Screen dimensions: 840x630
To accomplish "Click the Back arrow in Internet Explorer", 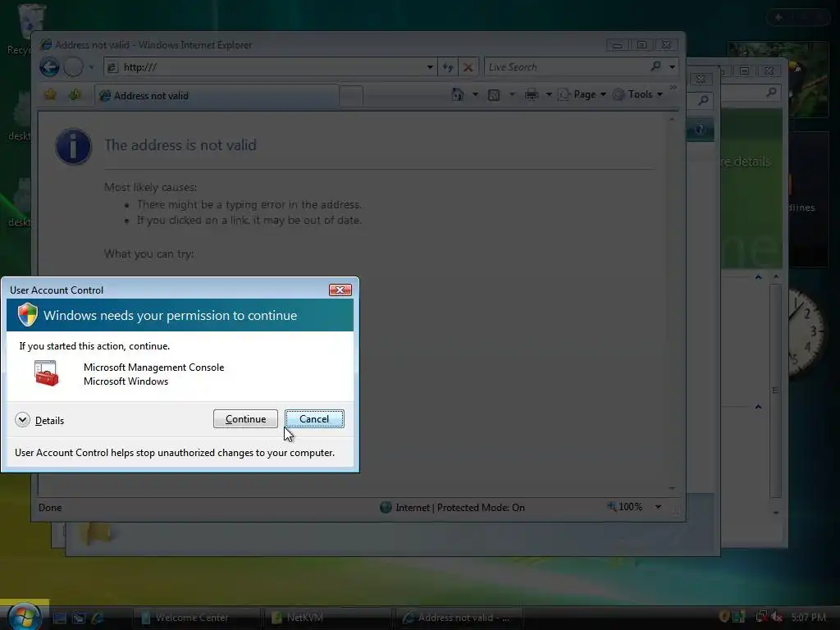I will (49, 67).
